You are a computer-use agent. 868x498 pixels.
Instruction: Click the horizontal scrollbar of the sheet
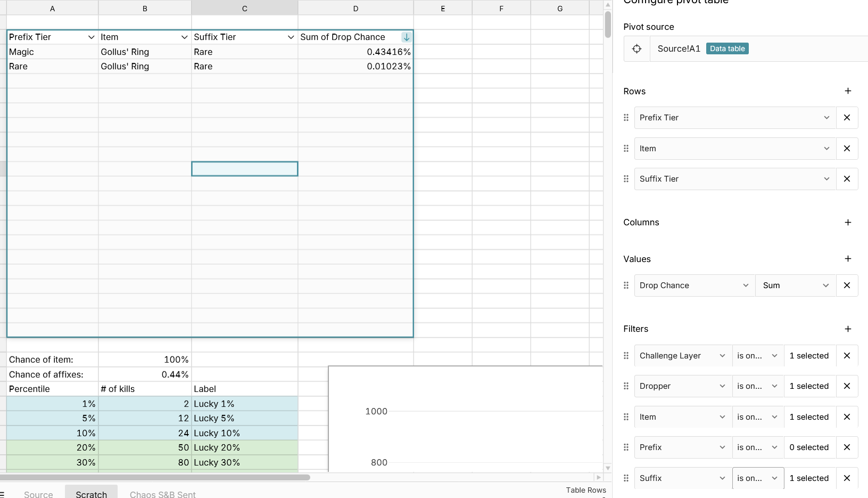(x=160, y=477)
